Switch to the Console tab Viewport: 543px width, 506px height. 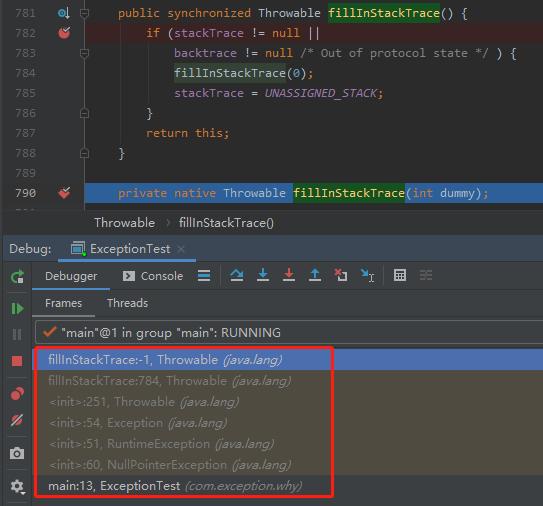click(153, 276)
